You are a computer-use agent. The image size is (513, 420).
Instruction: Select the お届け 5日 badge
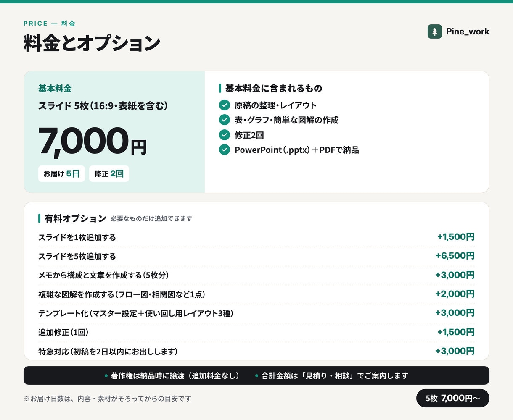tap(61, 173)
